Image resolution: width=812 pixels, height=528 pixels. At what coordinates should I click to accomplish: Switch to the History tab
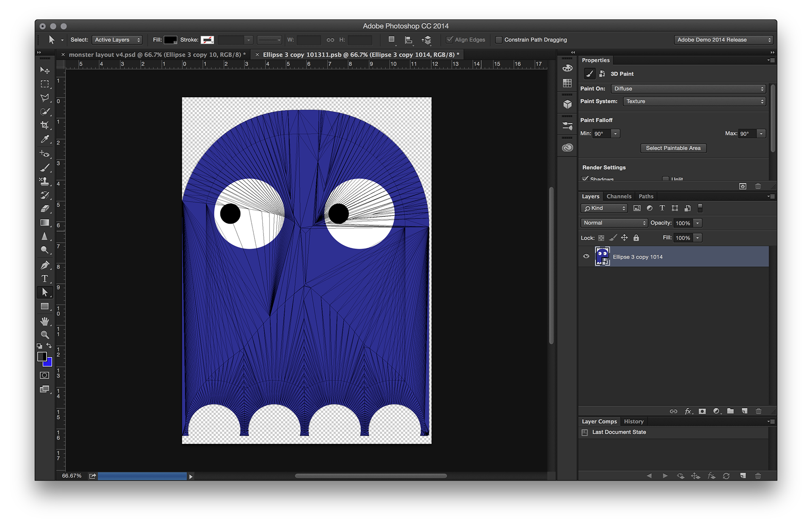point(634,421)
